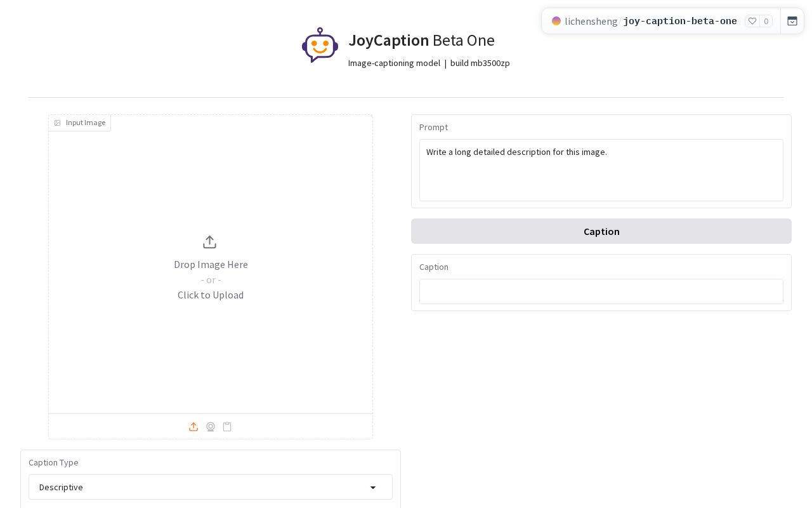Like the space with heart icon
This screenshot has width=812, height=508.
pyautogui.click(x=752, y=21)
